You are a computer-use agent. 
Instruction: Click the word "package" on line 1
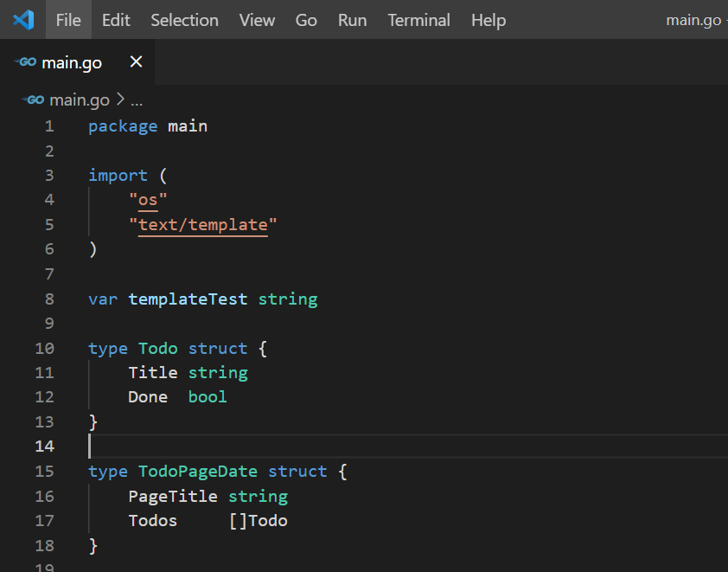(123, 126)
